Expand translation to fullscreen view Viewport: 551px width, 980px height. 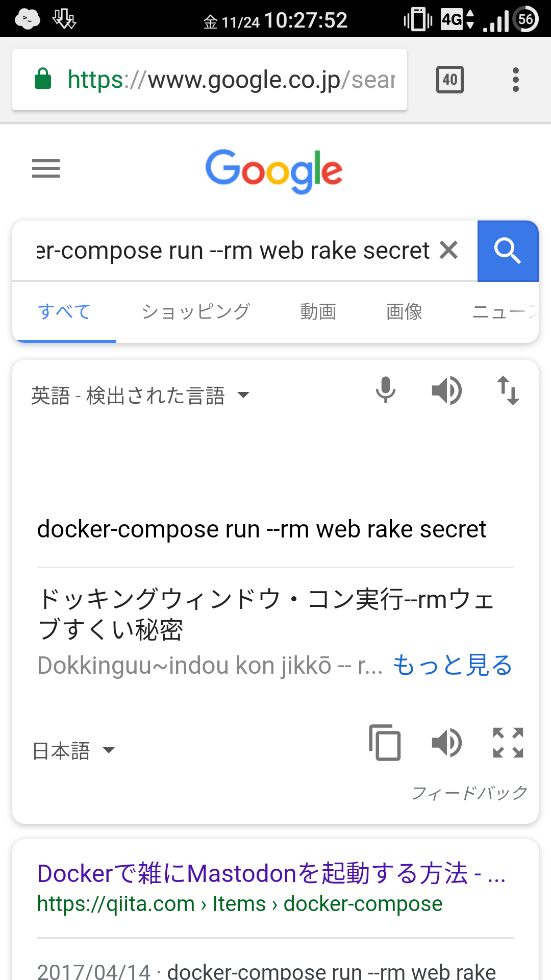[508, 743]
